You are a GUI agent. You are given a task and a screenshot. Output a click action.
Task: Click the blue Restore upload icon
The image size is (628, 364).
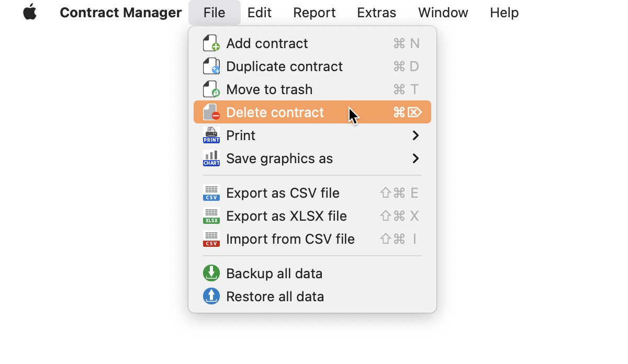(x=211, y=297)
